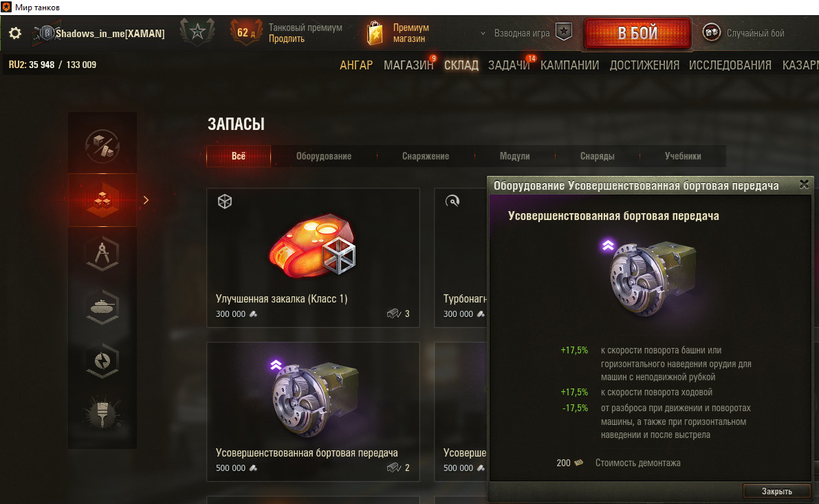819x504 pixels.
Task: Click the Закрыть button in dialog
Action: (x=776, y=491)
